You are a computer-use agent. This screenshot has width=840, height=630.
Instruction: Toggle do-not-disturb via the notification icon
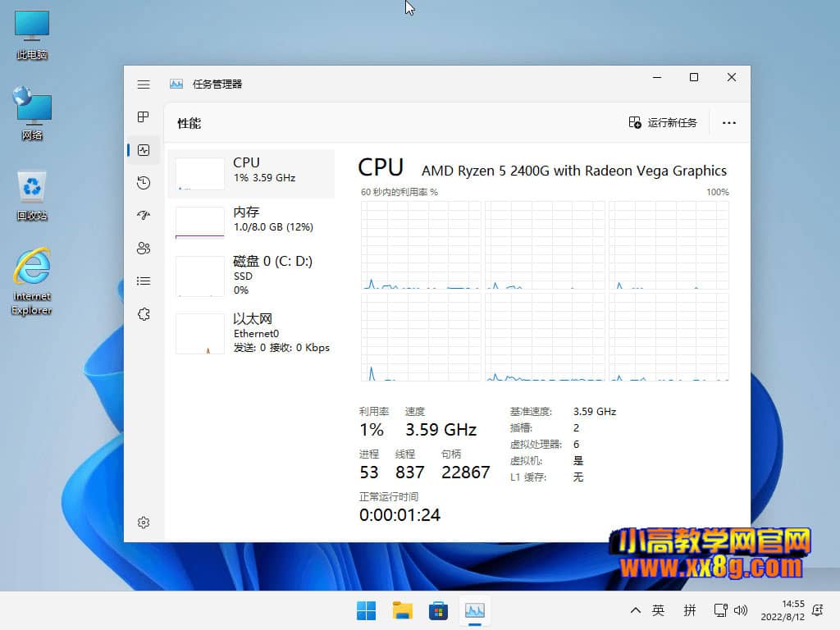[817, 610]
